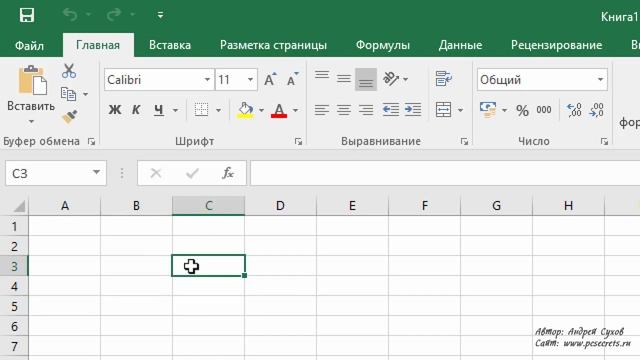The height and width of the screenshot is (360, 640).
Task: Open the Customize Quick Access Toolbar menu
Action: 160,16
